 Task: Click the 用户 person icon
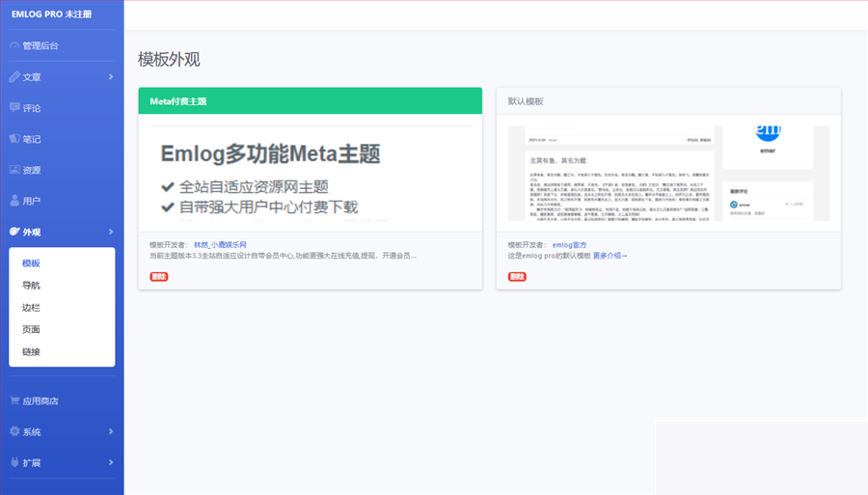coord(14,201)
